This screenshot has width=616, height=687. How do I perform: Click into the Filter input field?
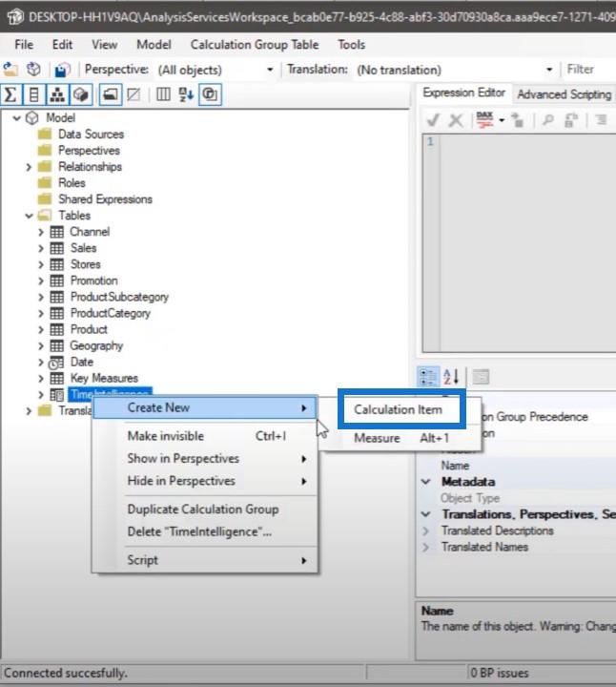click(x=589, y=70)
